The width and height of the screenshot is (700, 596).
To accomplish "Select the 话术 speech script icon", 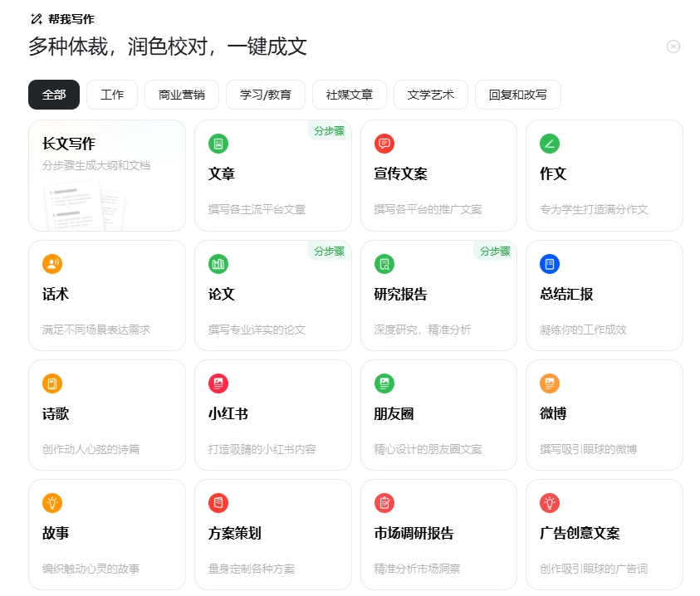I will pyautogui.click(x=52, y=263).
